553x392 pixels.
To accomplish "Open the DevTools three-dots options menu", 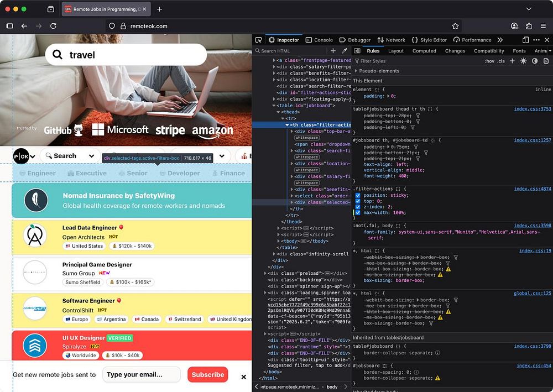I will click(536, 40).
